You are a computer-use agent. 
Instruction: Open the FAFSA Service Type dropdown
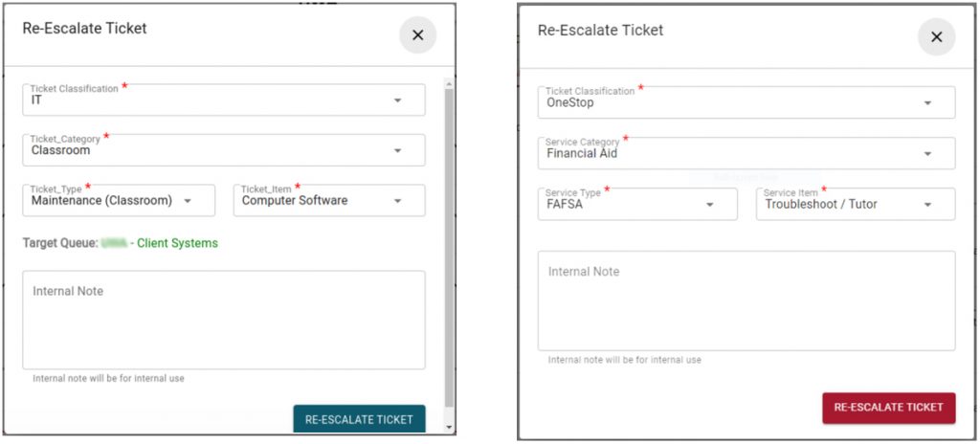coord(637,205)
